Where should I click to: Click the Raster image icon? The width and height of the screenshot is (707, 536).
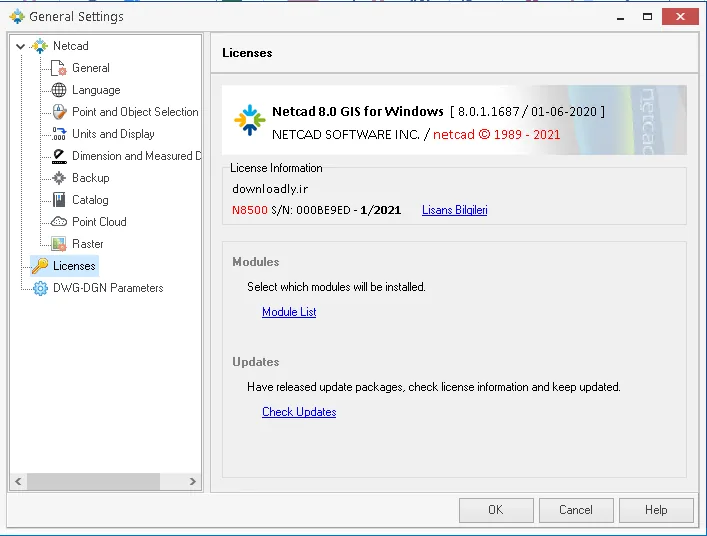pos(59,244)
